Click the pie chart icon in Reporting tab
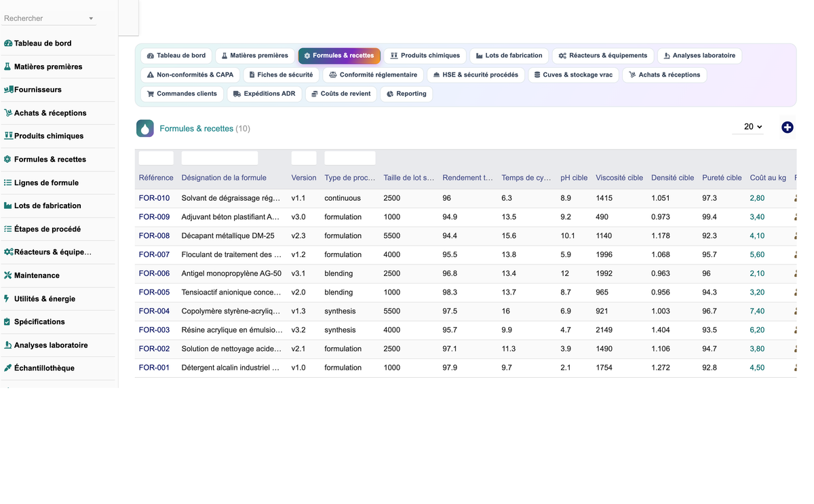This screenshot has height=504, width=814. click(390, 94)
